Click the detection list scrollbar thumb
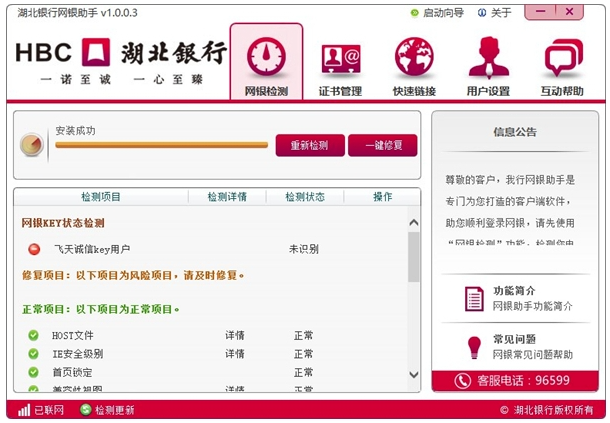 coord(414,257)
